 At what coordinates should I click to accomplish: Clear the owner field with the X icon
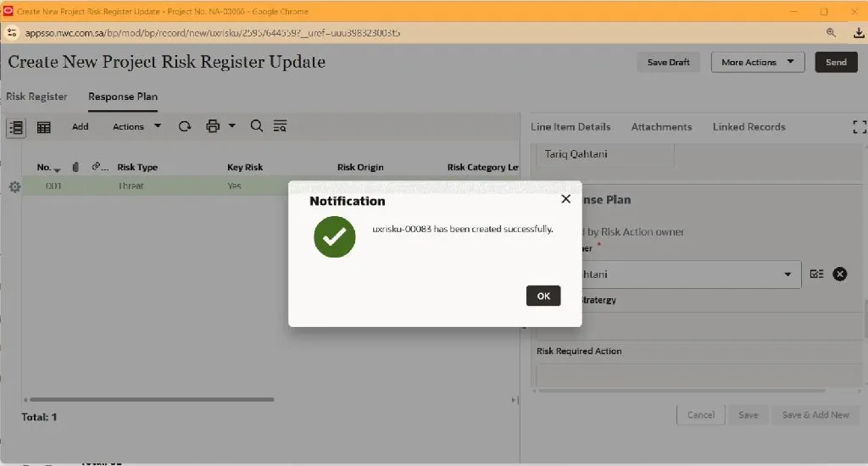840,274
